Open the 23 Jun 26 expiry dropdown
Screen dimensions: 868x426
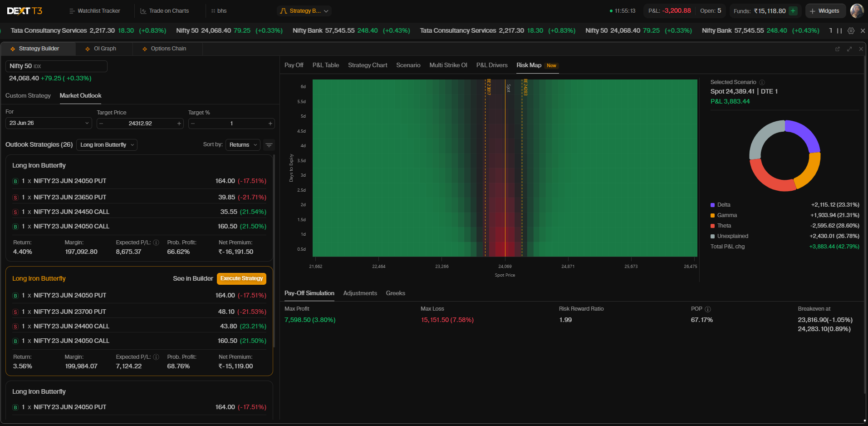[49, 123]
